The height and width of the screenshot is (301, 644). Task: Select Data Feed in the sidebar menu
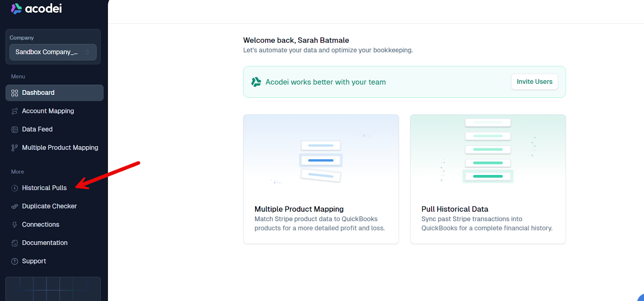(37, 129)
